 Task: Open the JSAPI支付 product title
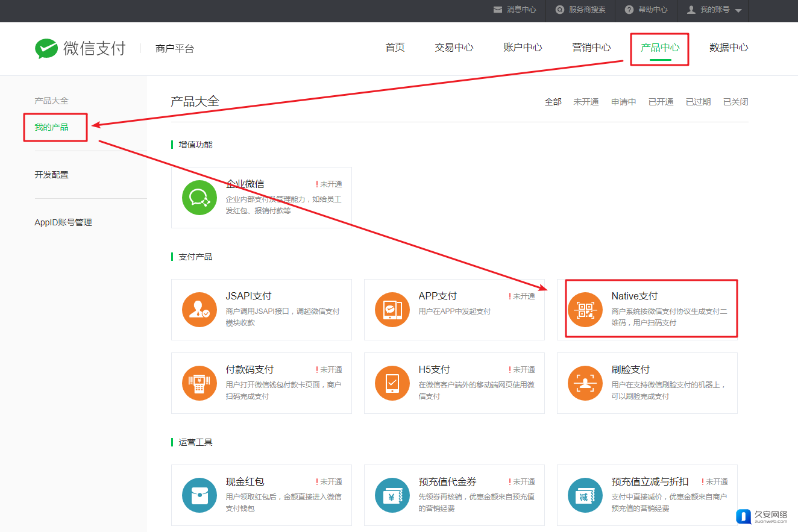248,296
